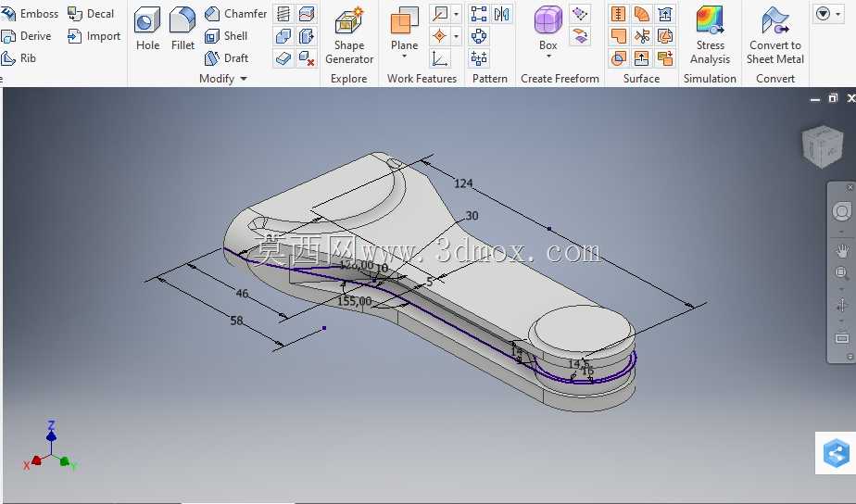
Task: Activate the Orbit navigation tool
Action: 842,305
